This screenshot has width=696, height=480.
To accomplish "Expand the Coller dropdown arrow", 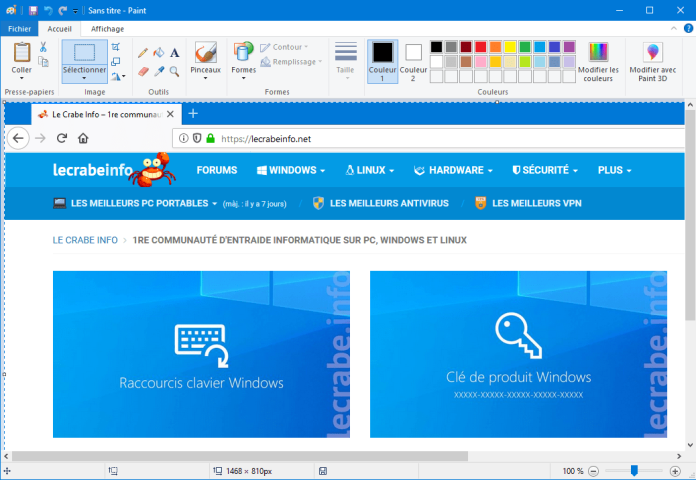I will [21, 79].
